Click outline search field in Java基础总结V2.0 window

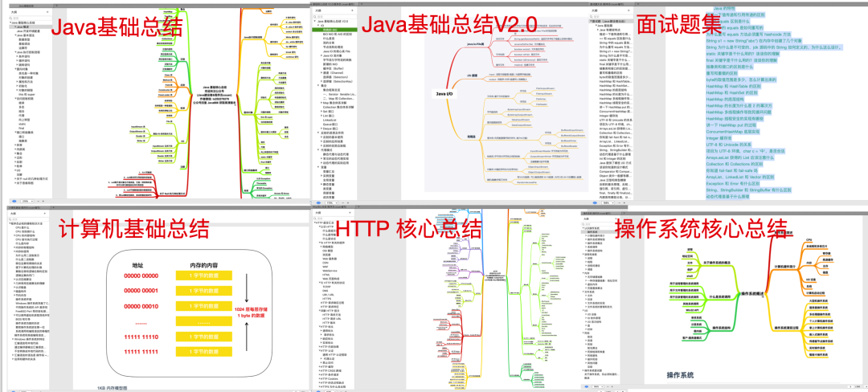334,17
